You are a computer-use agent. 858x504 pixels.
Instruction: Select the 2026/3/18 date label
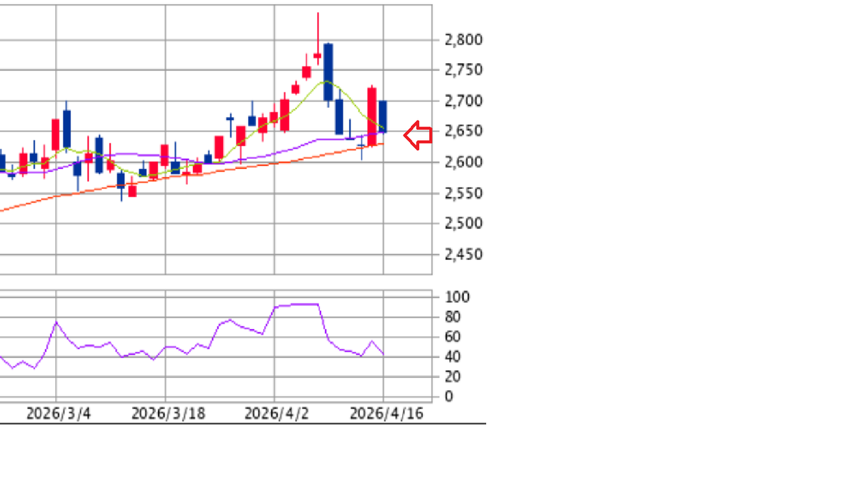[168, 414]
